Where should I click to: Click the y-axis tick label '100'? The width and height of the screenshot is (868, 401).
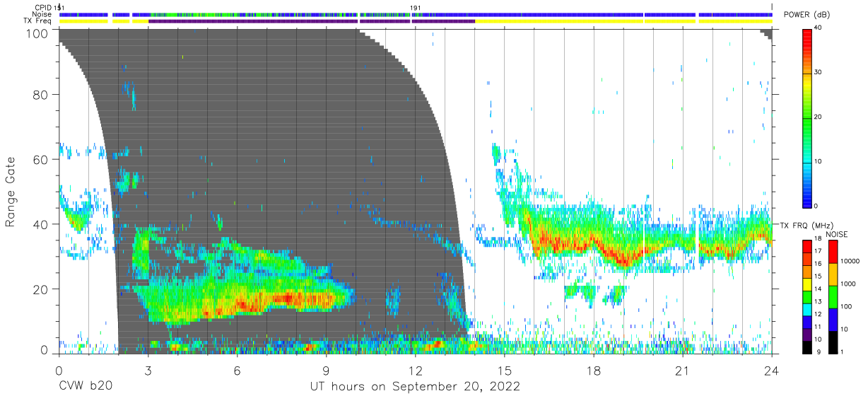pos(38,33)
